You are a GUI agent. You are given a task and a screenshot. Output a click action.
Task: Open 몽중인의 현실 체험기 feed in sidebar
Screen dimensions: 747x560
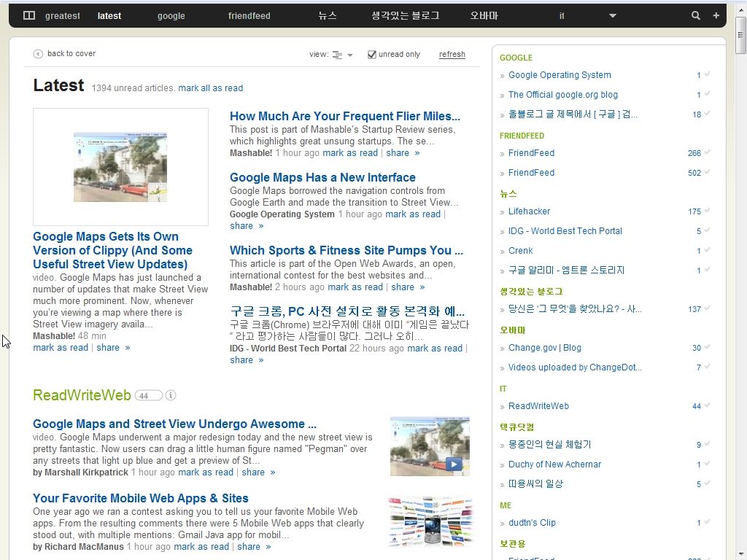click(x=549, y=444)
